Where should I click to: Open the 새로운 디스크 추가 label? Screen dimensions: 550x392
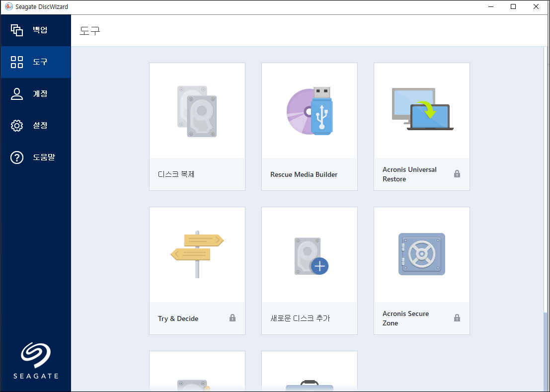pyautogui.click(x=300, y=318)
